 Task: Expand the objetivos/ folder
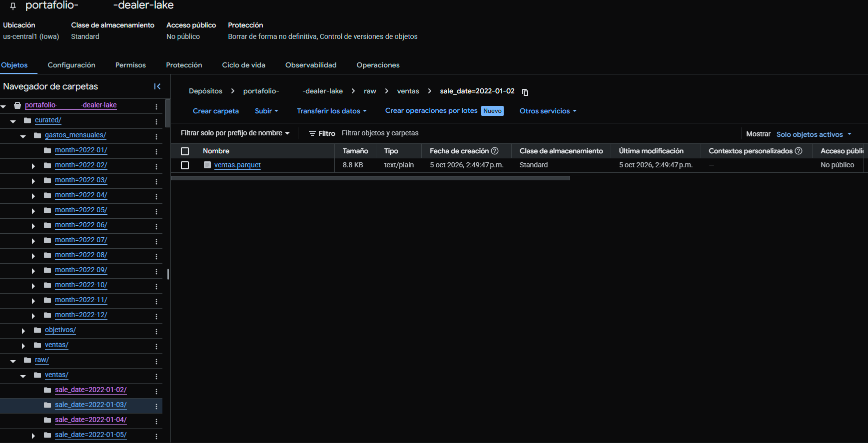[23, 331]
